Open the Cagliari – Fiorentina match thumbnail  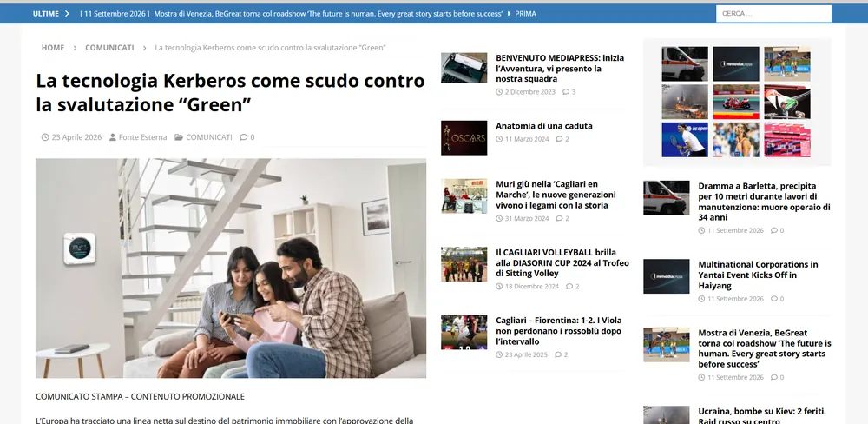click(x=464, y=333)
